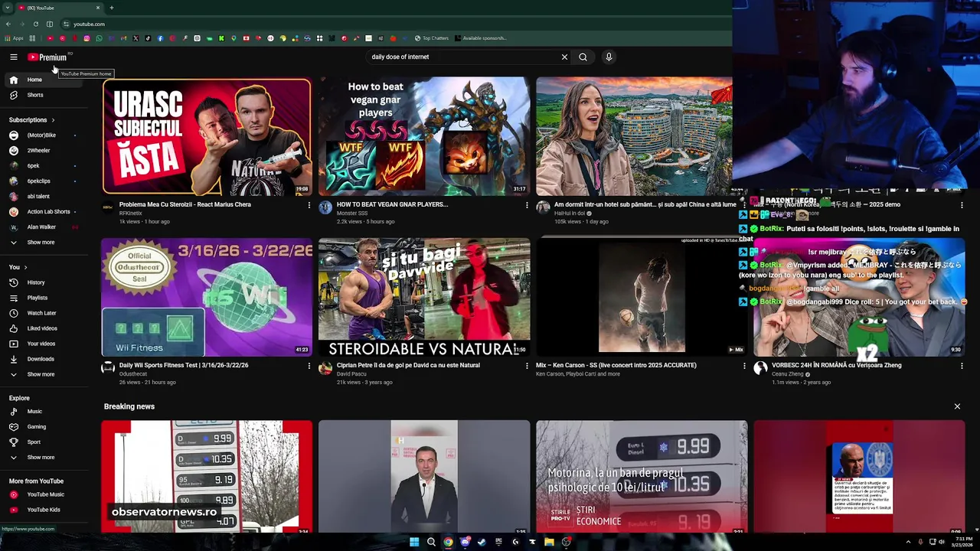Open options for 'Problema Mea Cu Steroizii' video
This screenshot has width=980, height=551.
coord(309,205)
